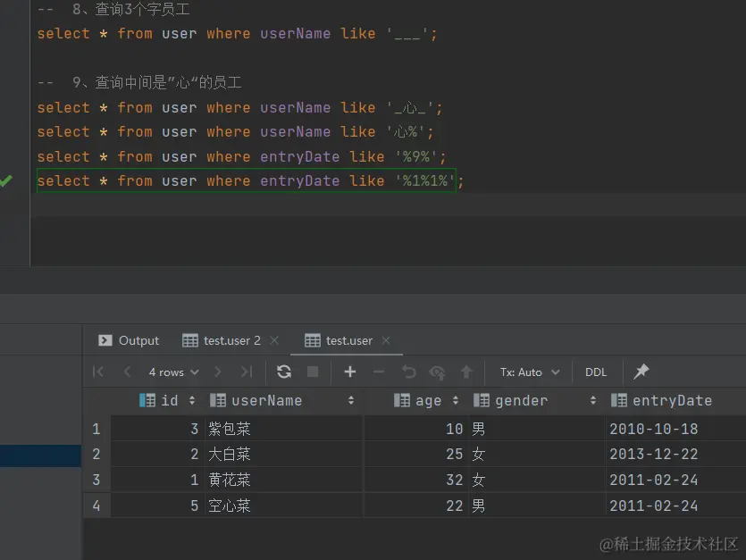Click the comment line 9、查询中间是"心"的员工
This screenshot has width=746, height=560.
(139, 83)
